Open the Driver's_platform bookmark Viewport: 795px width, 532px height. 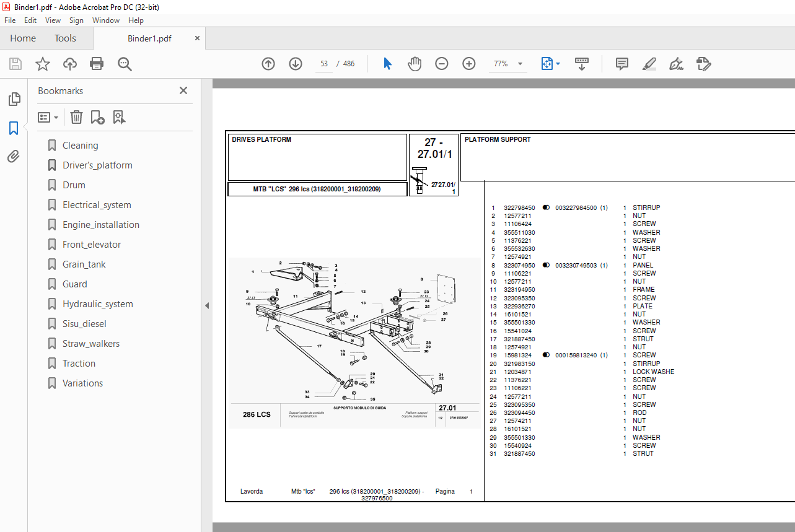coord(97,165)
